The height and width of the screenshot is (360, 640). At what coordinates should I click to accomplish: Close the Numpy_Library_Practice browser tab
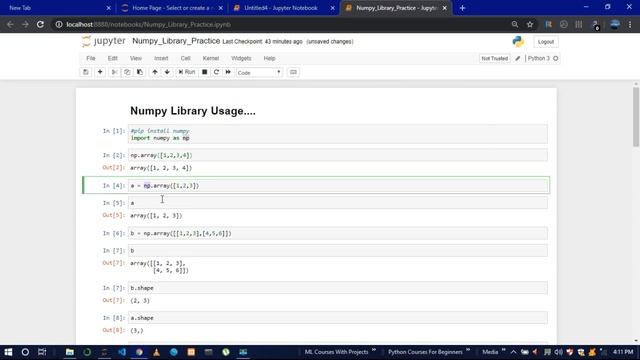(444, 8)
